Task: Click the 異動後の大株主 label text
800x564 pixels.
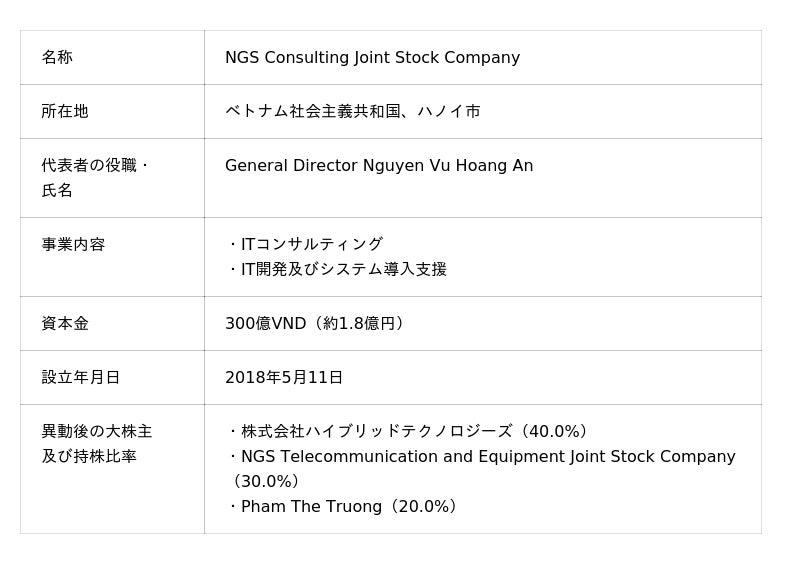Action: (97, 432)
